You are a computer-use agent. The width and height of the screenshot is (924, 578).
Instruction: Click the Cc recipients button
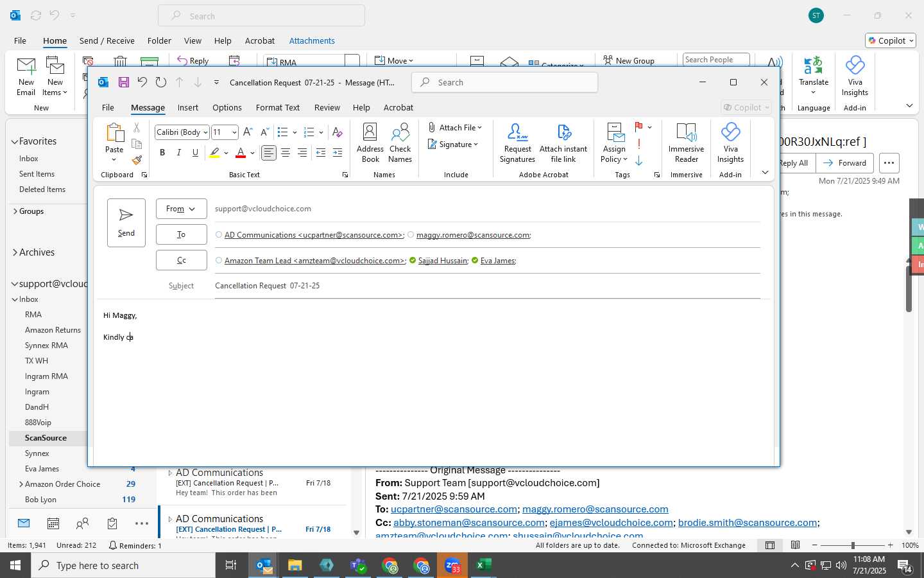tap(182, 260)
